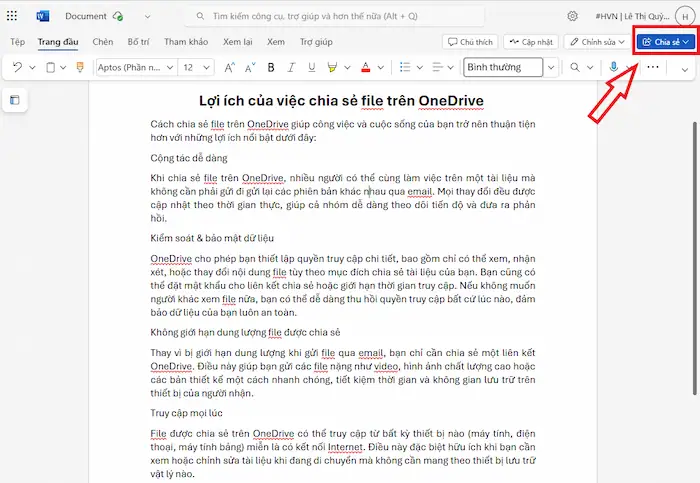This screenshot has height=483, width=700.
Task: Click the increase font size icon
Action: (x=229, y=67)
